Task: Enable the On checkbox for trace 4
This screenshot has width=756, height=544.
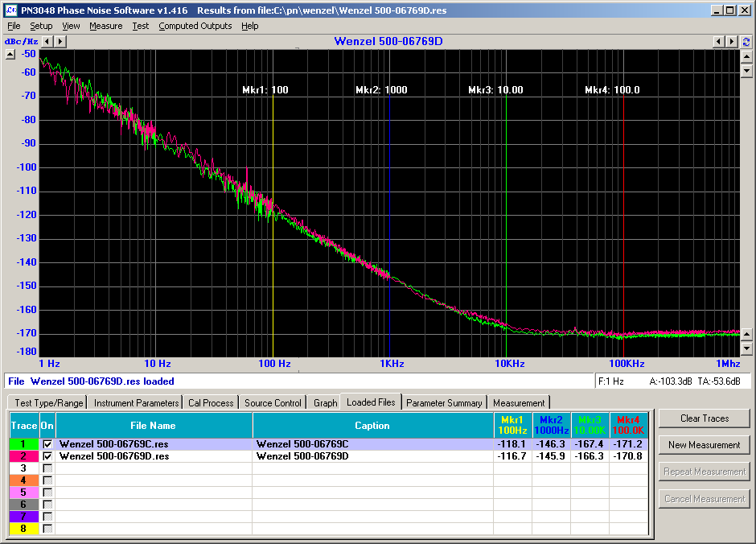Action: coord(47,480)
